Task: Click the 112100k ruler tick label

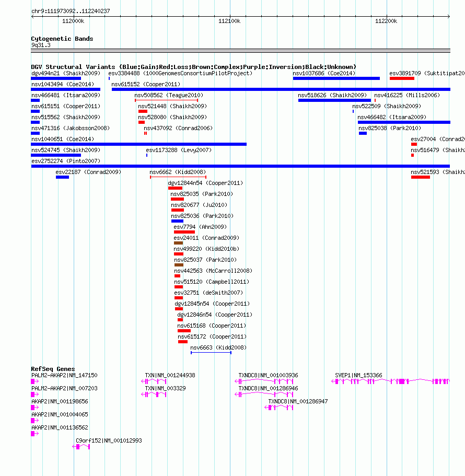Action: point(229,21)
